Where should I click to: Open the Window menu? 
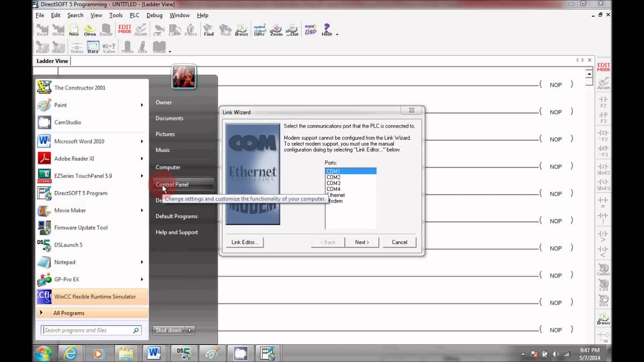pyautogui.click(x=180, y=15)
